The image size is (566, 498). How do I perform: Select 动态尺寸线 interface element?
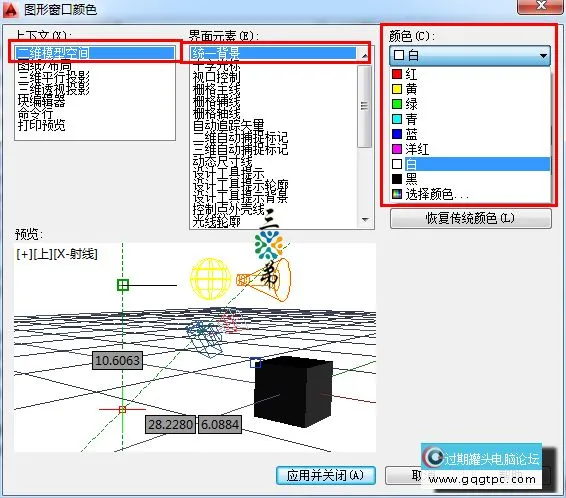point(222,161)
